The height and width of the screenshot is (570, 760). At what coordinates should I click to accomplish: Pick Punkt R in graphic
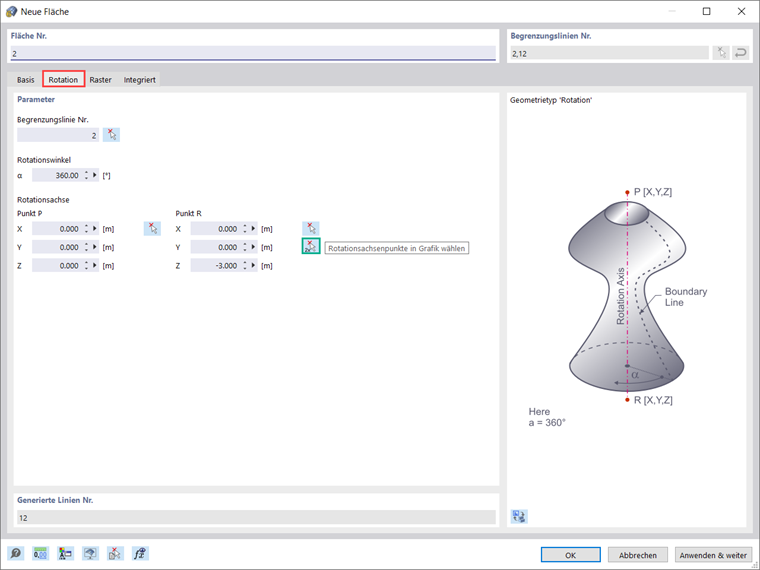[311, 228]
